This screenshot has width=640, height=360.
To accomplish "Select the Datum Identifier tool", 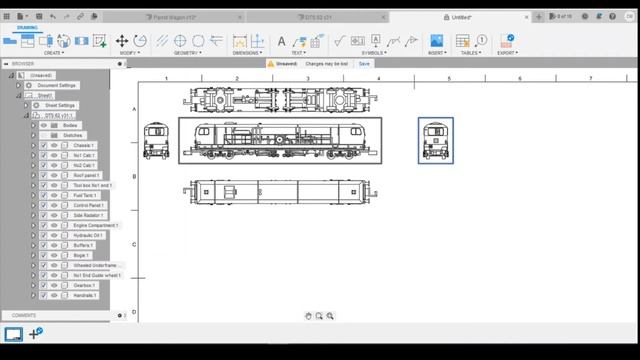I will pyautogui.click(x=376, y=41).
